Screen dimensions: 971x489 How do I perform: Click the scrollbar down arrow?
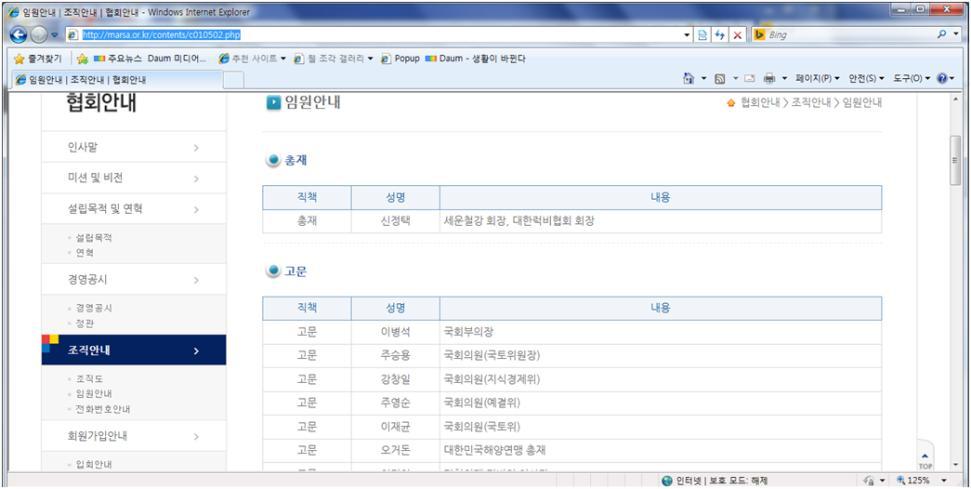pyautogui.click(x=956, y=464)
